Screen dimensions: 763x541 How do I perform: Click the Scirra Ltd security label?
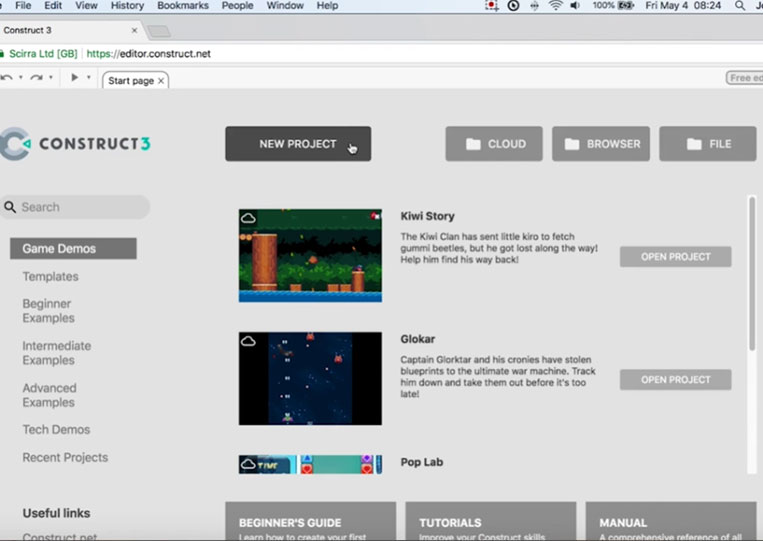43,54
